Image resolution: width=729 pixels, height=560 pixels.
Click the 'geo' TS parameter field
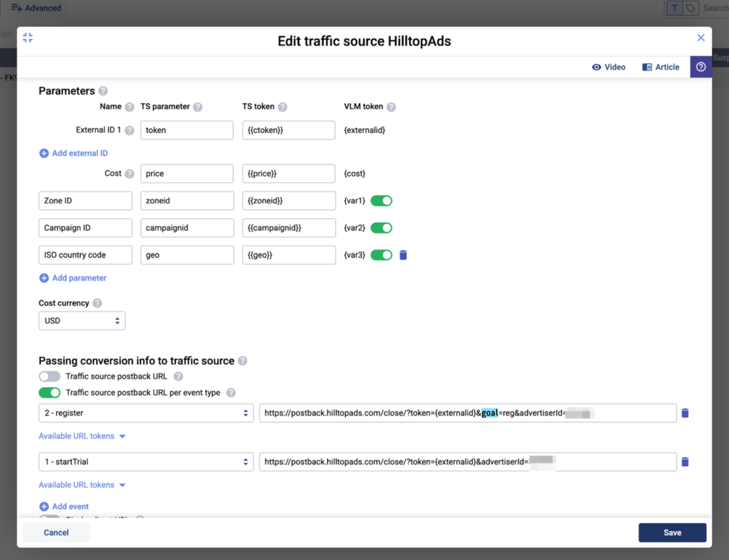pos(187,255)
